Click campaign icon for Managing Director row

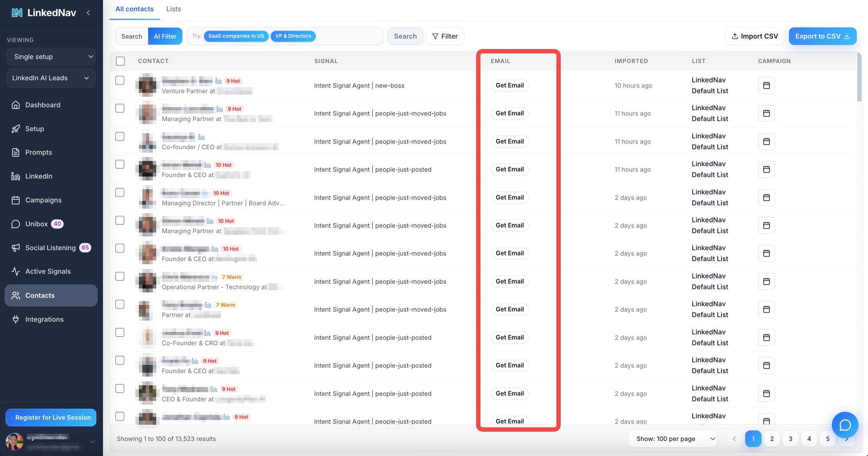766,197
